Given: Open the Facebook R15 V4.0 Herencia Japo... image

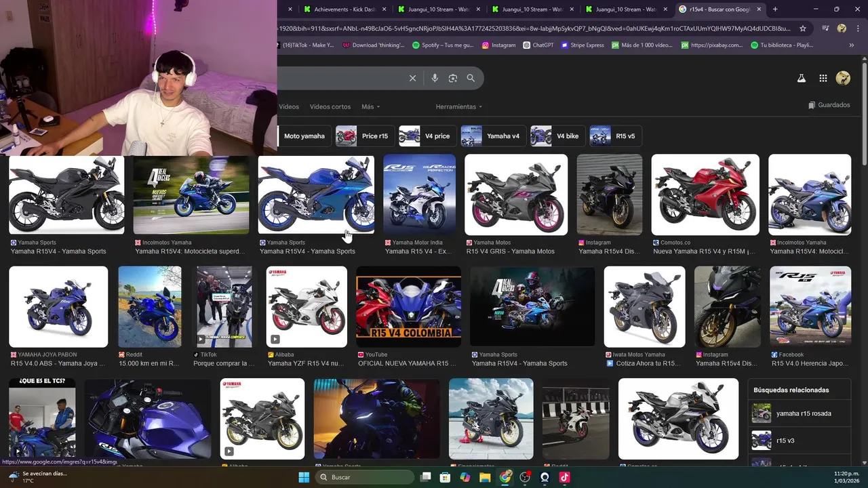Looking at the screenshot, I should coord(810,306).
